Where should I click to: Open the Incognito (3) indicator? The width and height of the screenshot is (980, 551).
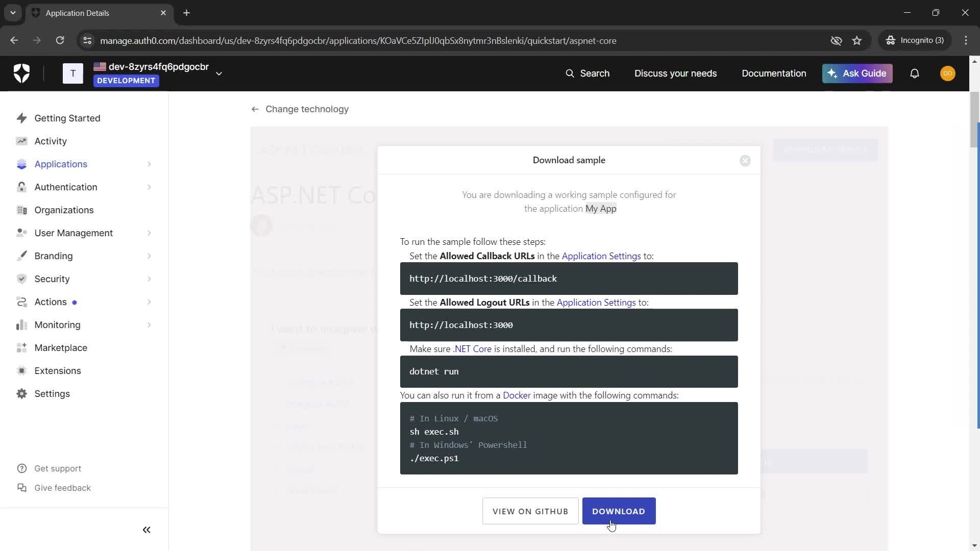915,40
